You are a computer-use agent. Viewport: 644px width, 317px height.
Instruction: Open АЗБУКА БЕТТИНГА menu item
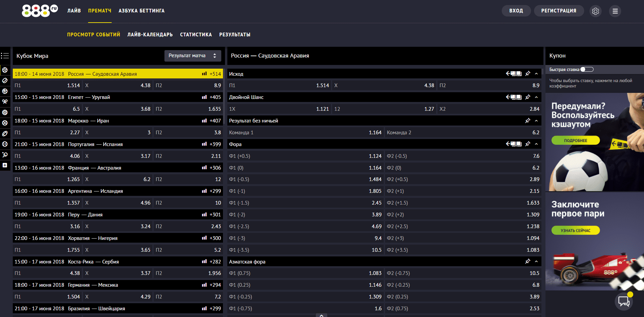142,11
